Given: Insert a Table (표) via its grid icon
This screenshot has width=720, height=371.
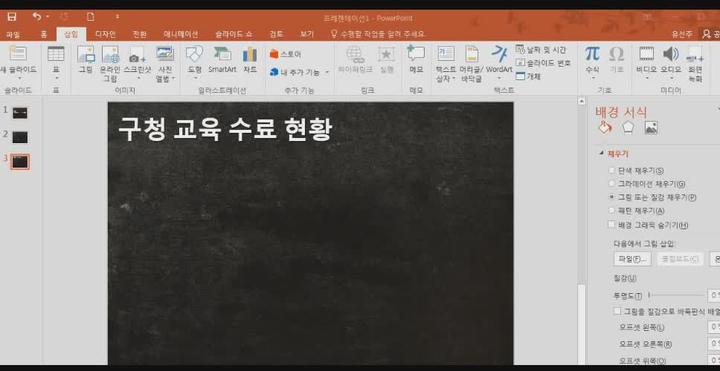Looking at the screenshot, I should [x=56, y=54].
